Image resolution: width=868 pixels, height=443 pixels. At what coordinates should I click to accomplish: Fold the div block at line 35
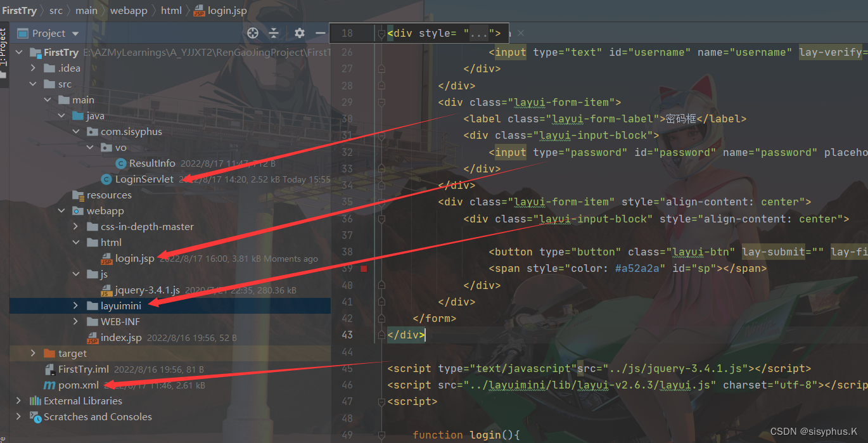point(381,202)
